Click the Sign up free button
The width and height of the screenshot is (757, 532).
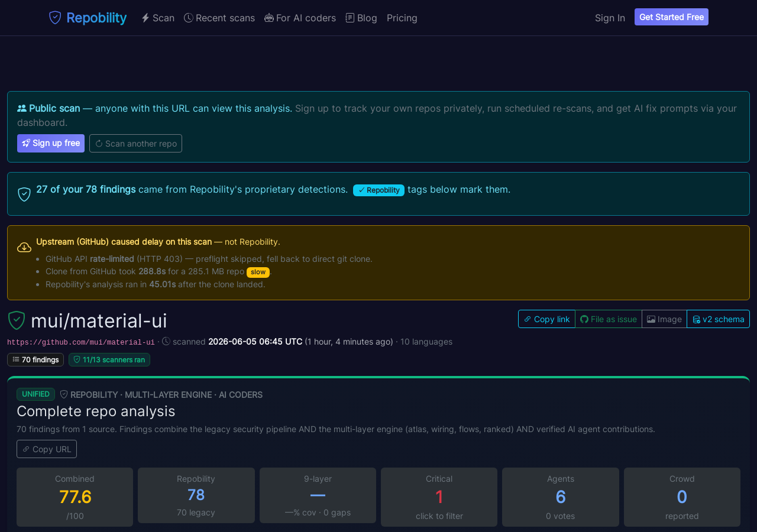[51, 143]
